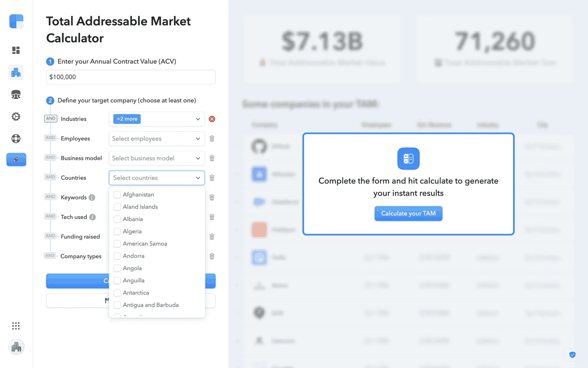Click the Annual Contract Value input field
The height and width of the screenshot is (368, 588).
(131, 77)
